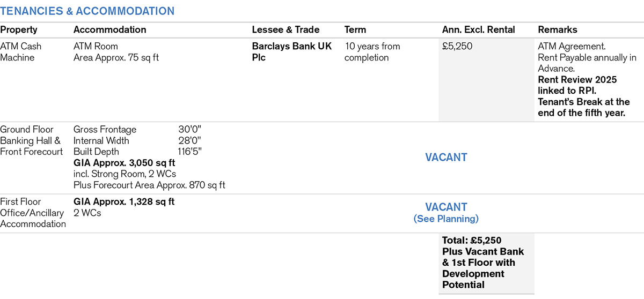Click the Remarks column header
The image size is (644, 299).
pyautogui.click(x=558, y=30)
